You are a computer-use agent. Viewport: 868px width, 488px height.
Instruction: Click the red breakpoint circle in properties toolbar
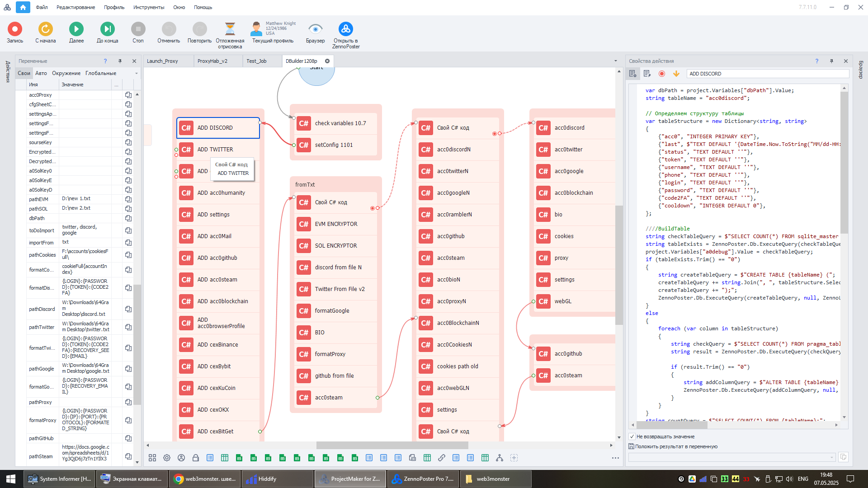pos(662,74)
